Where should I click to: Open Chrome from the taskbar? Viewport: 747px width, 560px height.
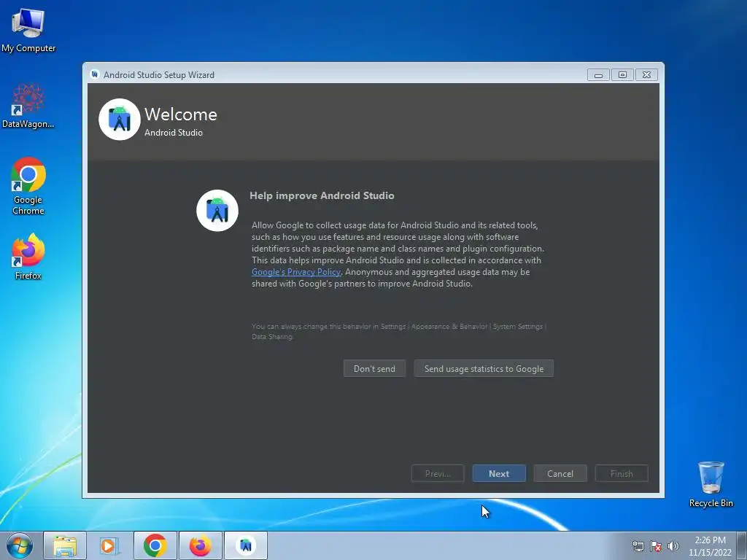155,545
